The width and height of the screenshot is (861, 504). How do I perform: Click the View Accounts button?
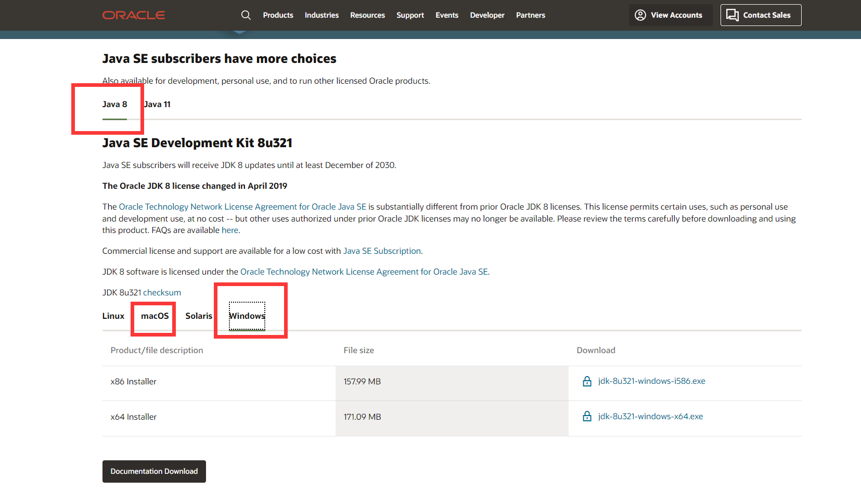click(671, 15)
